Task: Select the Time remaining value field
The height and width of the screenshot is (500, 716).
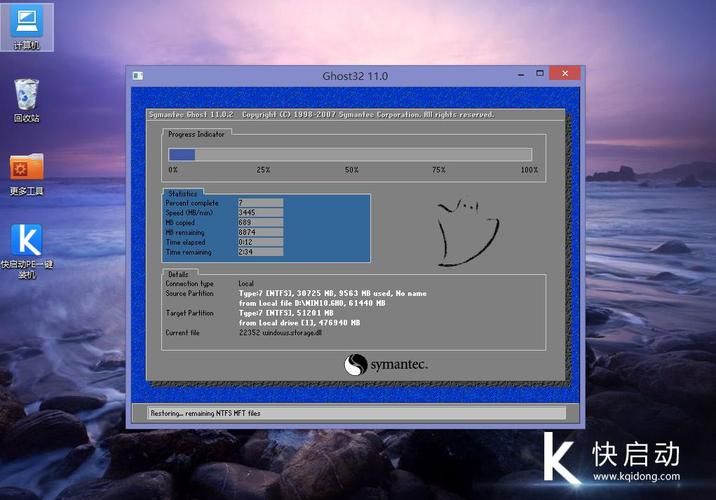Action: tap(260, 252)
